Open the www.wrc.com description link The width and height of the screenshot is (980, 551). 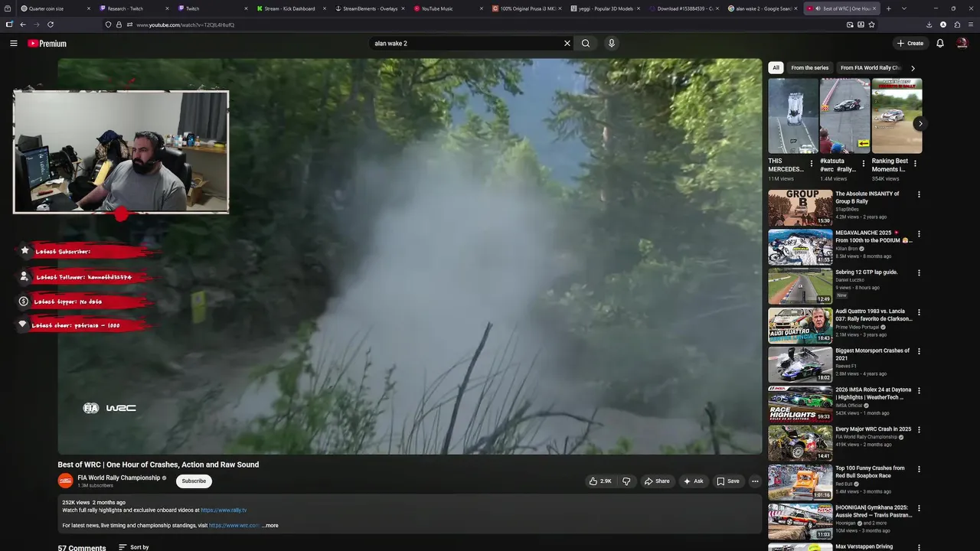(234, 526)
